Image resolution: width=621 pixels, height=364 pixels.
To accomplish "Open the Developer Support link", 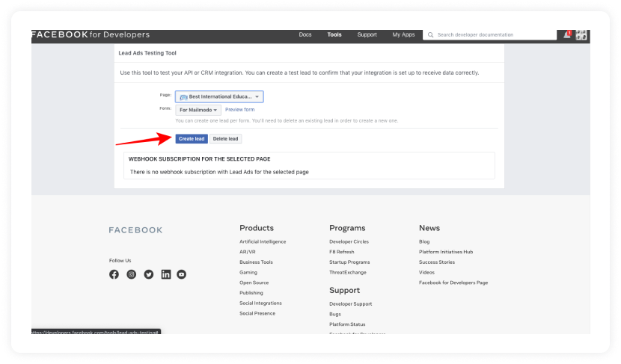I will [x=350, y=304].
